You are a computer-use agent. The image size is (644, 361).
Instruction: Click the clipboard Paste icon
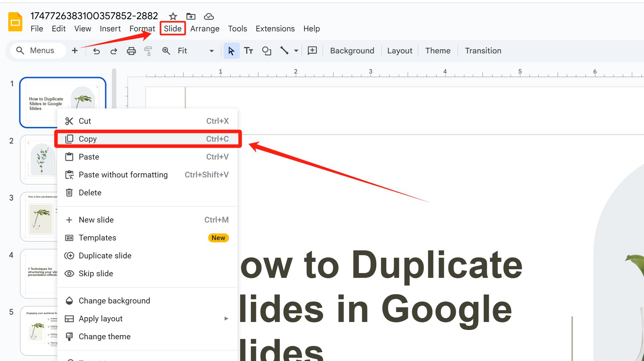coord(69,157)
